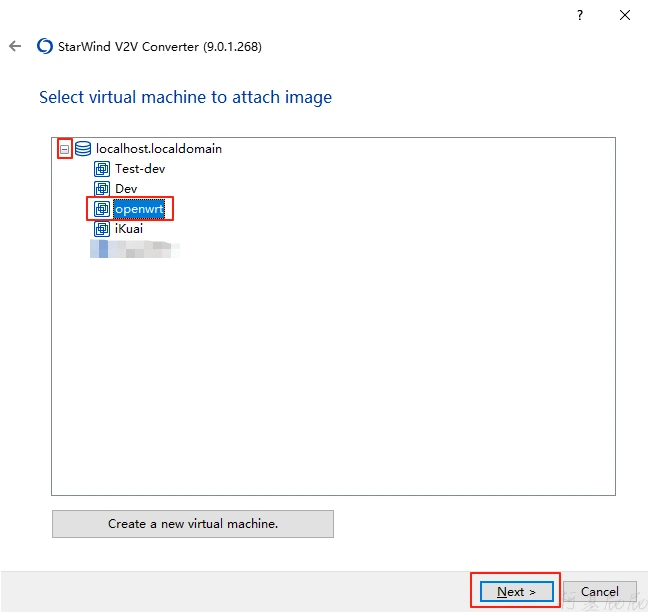Click the Test-dev virtual machine icon
This screenshot has height=613, width=649.
pos(102,169)
